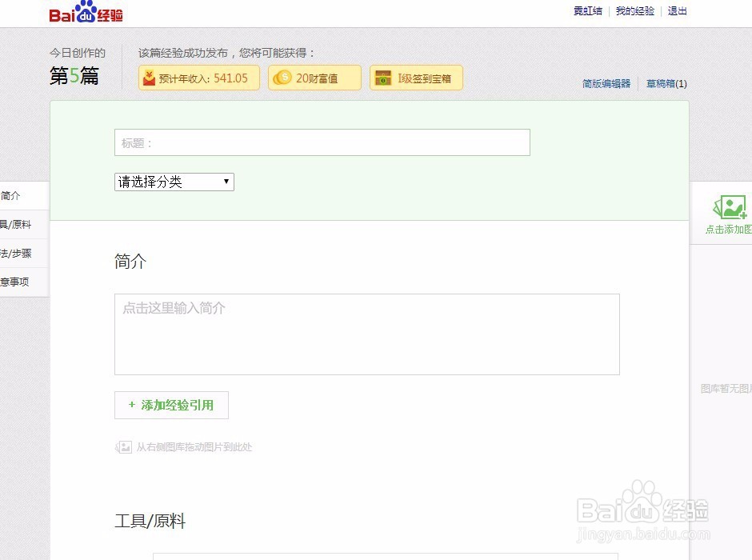752x560 pixels.
Task: Click the small picture icon next to drag hint
Action: [x=123, y=446]
